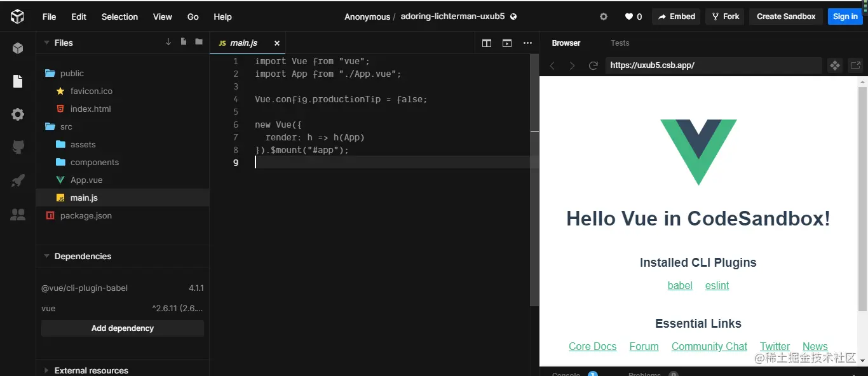
Task: Open the editor more options ellipsis
Action: 527,43
